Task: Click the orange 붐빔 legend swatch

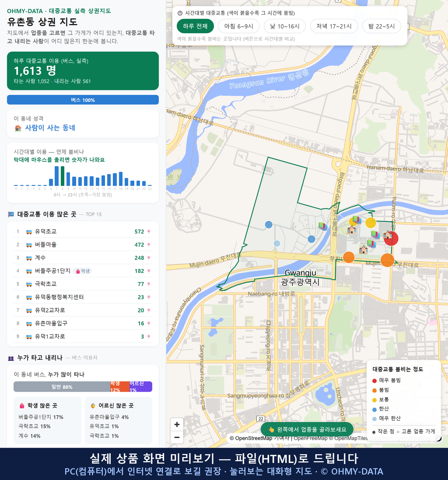Action: [x=374, y=390]
